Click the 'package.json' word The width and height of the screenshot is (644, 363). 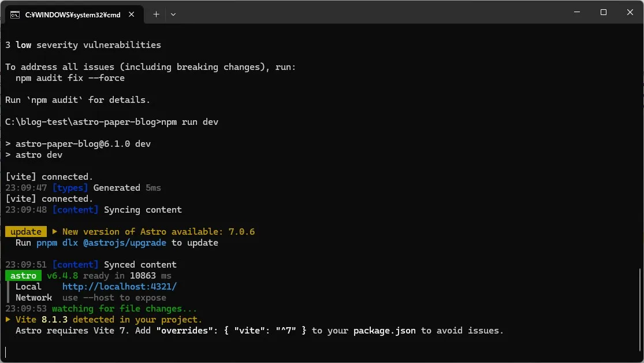point(385,331)
